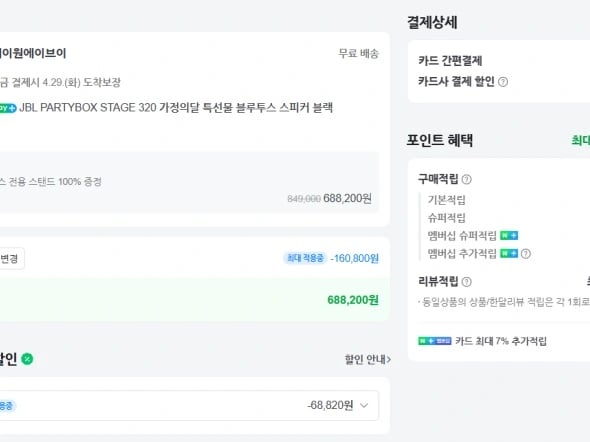Click the green total 688,200원
This screenshot has width=590, height=442.
[353, 300]
